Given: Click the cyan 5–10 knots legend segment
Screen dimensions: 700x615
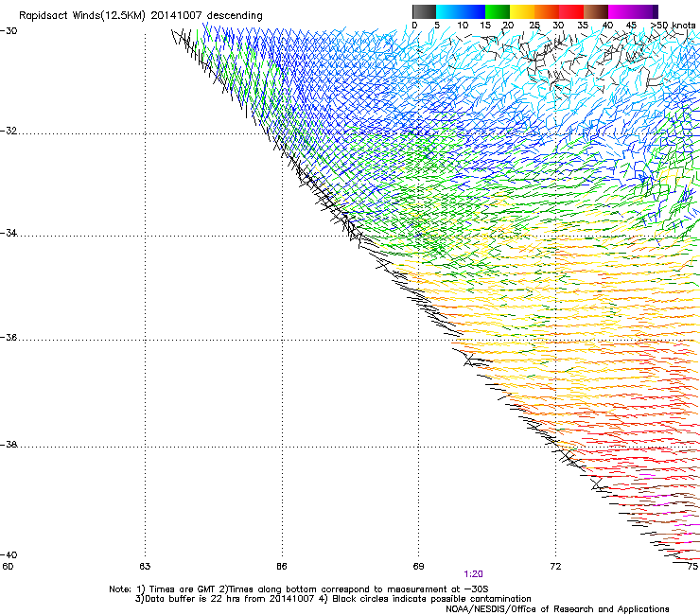Looking at the screenshot, I should pyautogui.click(x=448, y=11).
